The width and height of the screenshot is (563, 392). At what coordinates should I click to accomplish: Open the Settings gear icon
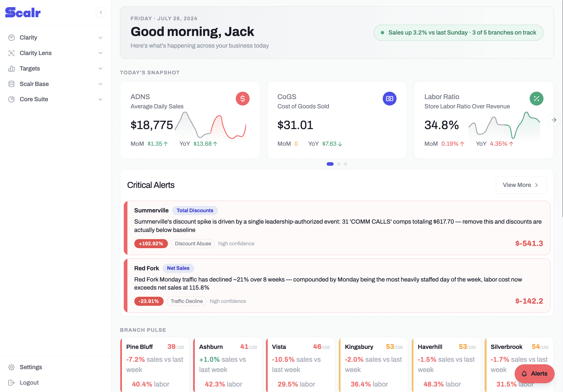point(11,367)
